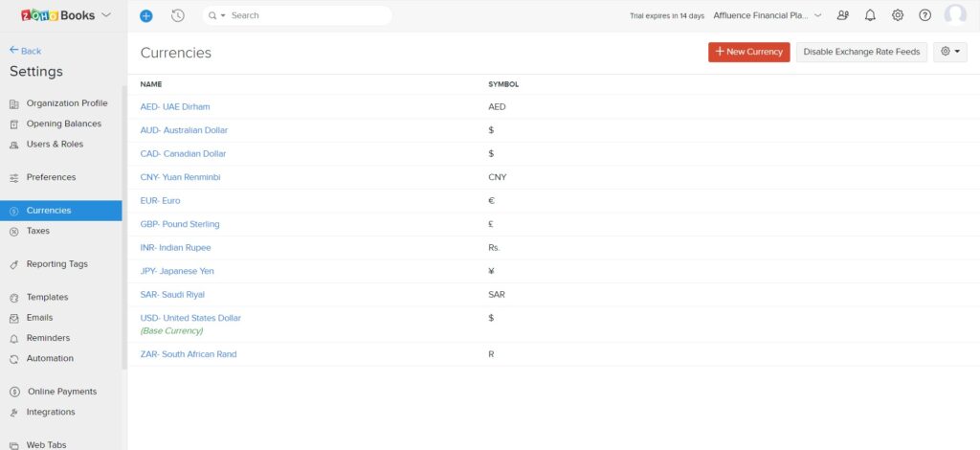This screenshot has height=450, width=980.
Task: Open Online Payments settings
Action: tap(62, 392)
